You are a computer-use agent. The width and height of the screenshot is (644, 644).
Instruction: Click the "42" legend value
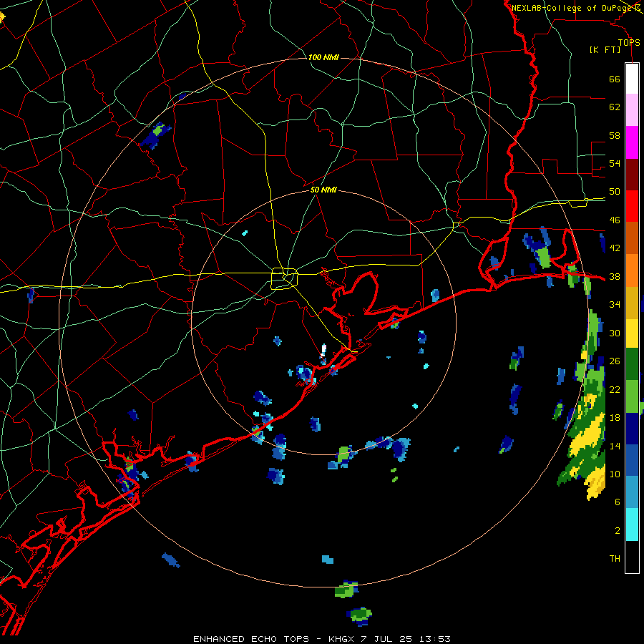pyautogui.click(x=615, y=248)
